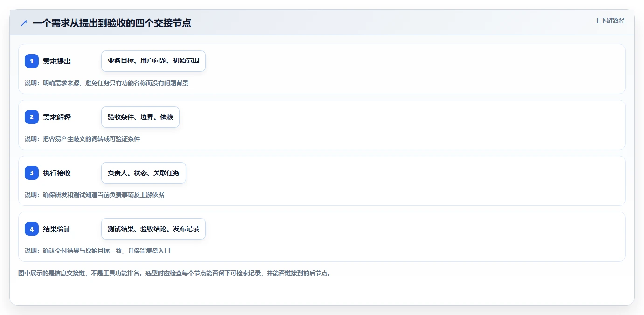This screenshot has height=315, width=644.
Task: Click the number 4 step badge
Action: tap(32, 229)
